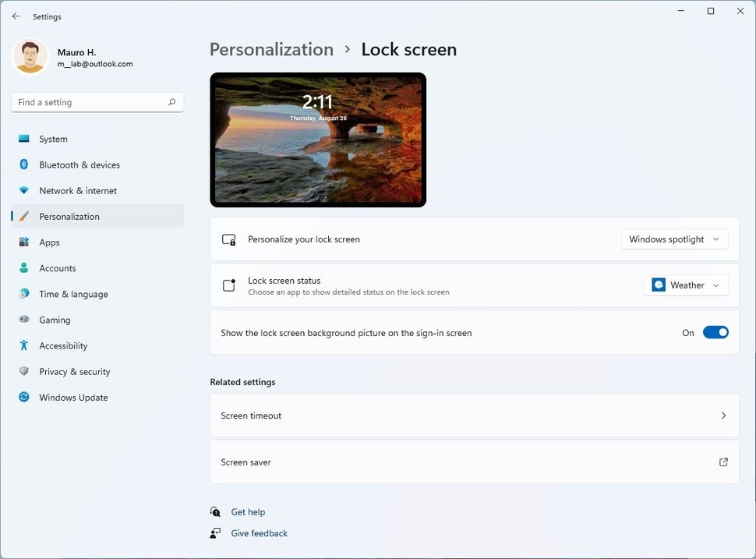Open Screen timeout settings
The width and height of the screenshot is (756, 559).
click(474, 416)
